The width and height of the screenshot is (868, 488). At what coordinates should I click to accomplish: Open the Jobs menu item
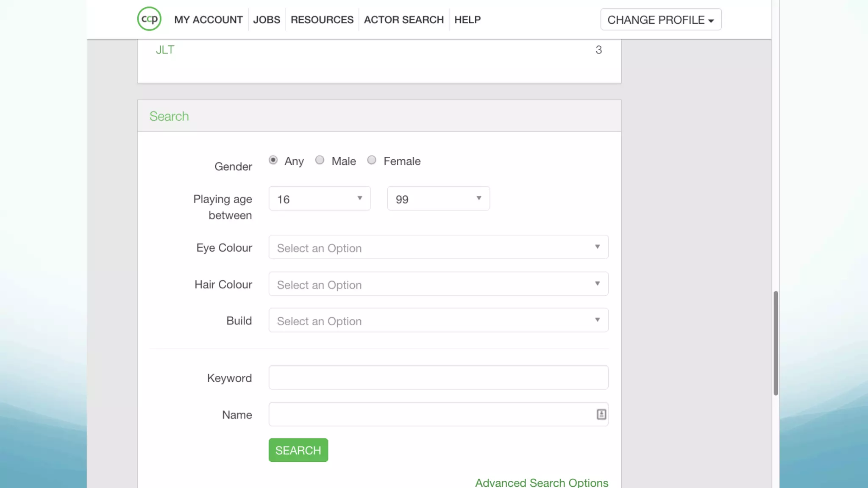pyautogui.click(x=267, y=20)
